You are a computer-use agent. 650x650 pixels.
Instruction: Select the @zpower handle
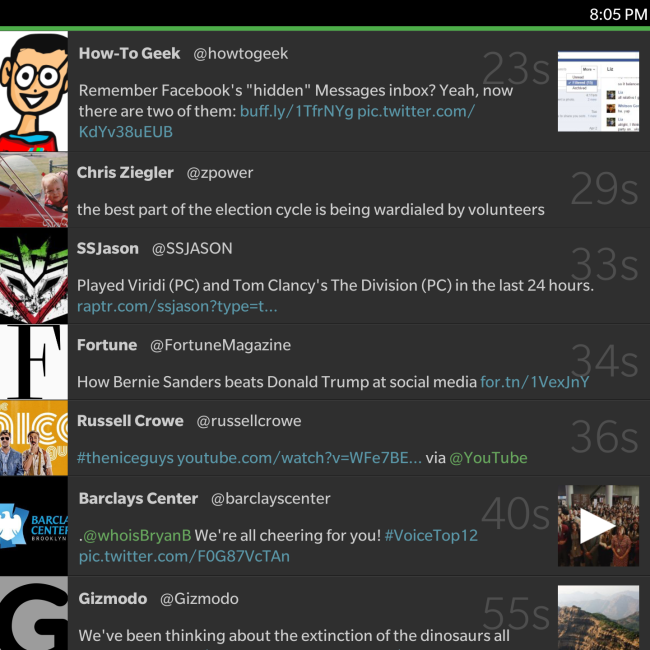(x=220, y=173)
